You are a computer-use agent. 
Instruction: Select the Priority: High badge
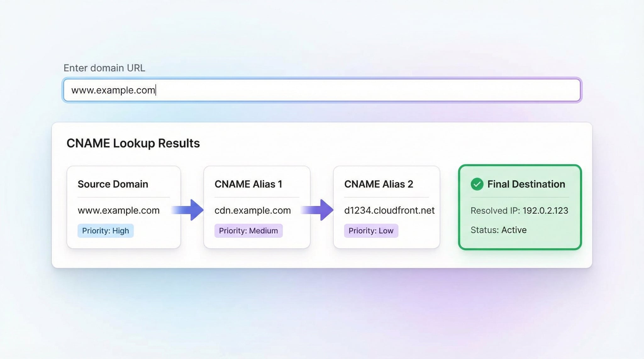click(x=105, y=231)
